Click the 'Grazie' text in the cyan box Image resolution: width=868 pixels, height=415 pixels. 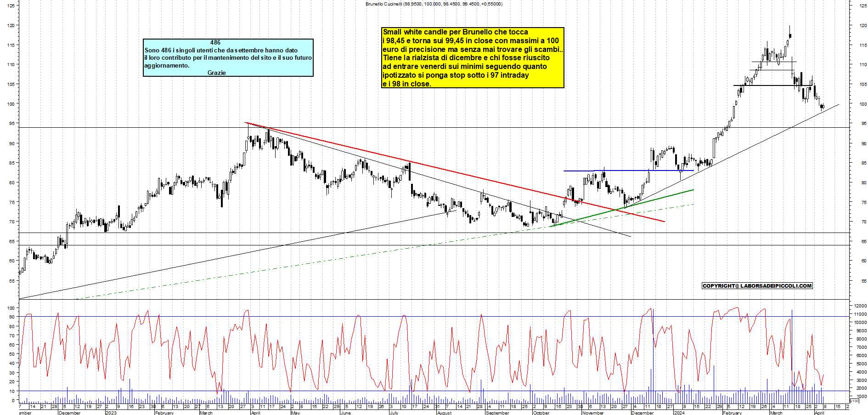[x=216, y=73]
